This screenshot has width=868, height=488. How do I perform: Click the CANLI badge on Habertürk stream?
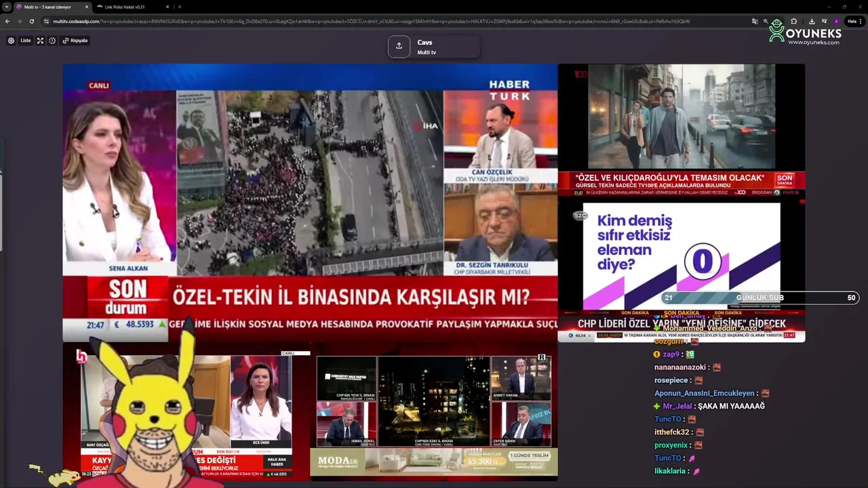tap(99, 85)
